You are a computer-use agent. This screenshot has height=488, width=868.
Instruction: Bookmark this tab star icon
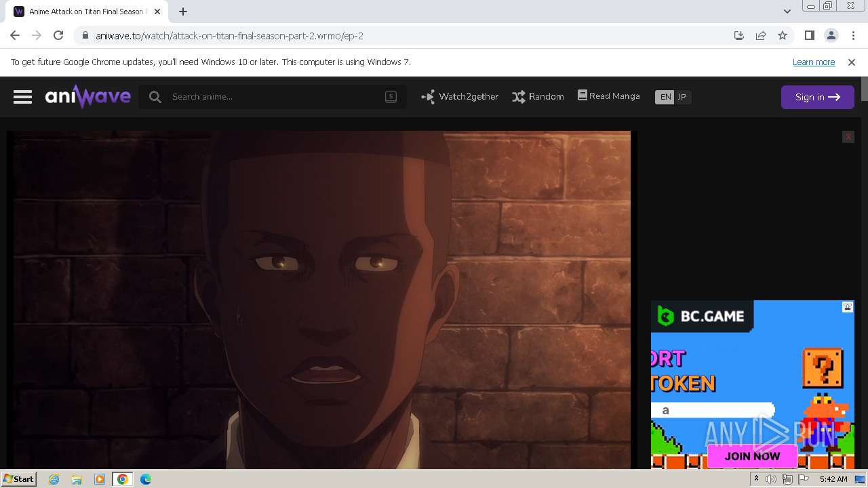tap(783, 36)
